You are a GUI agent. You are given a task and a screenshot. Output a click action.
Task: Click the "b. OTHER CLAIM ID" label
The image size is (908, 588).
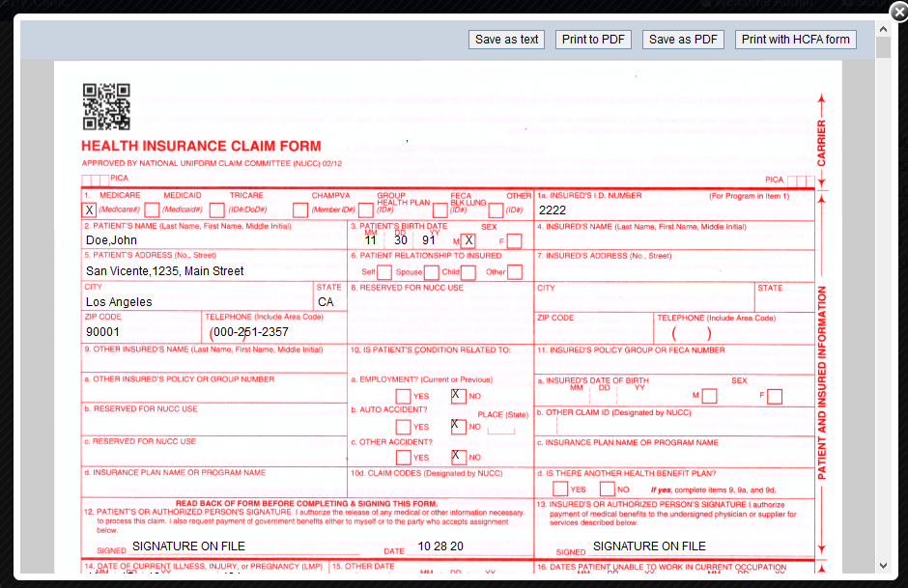click(613, 412)
